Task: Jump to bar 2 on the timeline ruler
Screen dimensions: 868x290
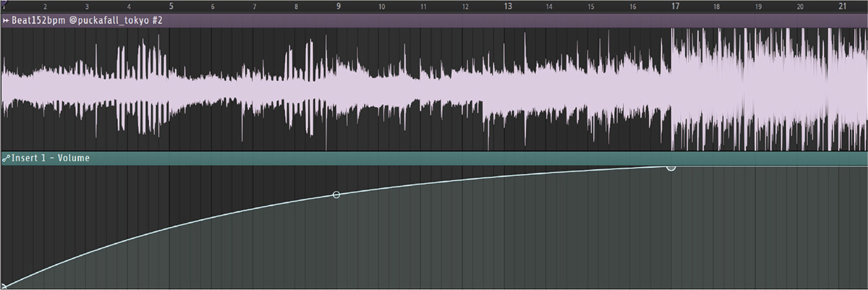Action: point(45,7)
